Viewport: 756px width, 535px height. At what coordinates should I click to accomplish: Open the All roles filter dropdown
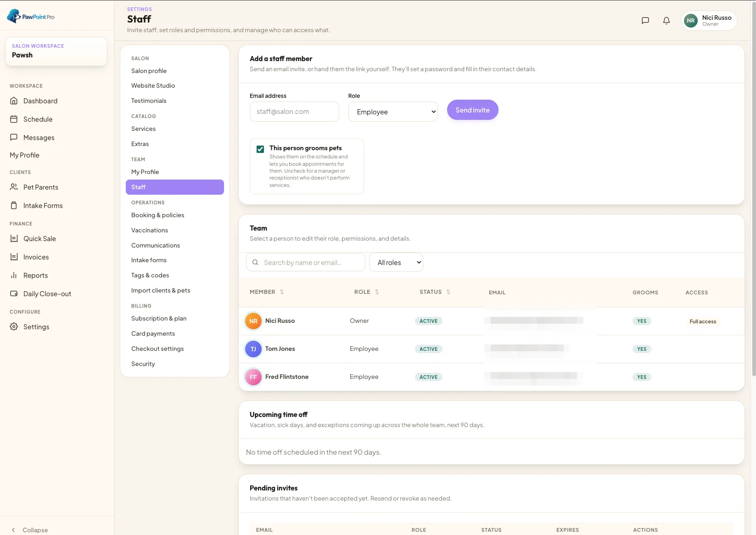tap(396, 262)
